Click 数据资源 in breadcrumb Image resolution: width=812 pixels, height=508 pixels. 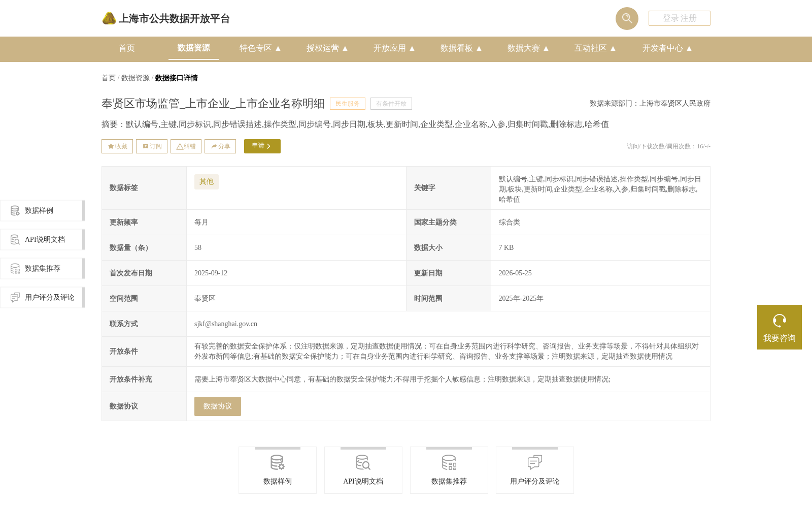coord(136,78)
